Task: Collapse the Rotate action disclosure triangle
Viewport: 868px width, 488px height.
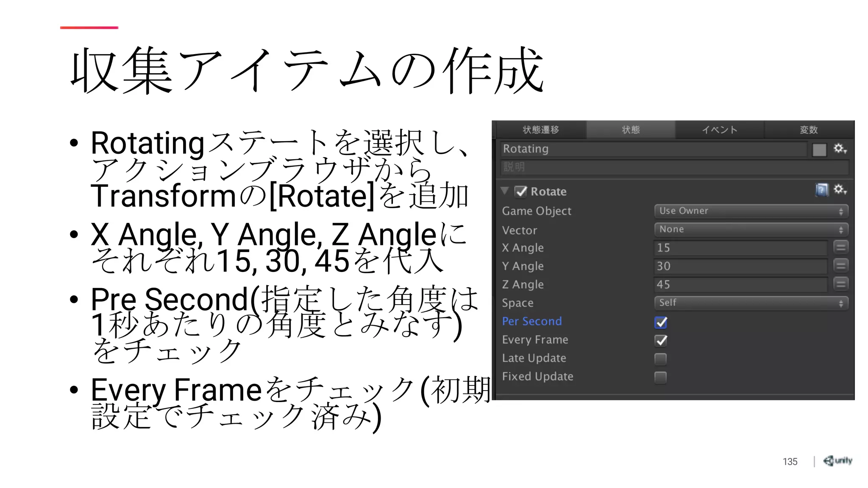Action: pyautogui.click(x=505, y=191)
